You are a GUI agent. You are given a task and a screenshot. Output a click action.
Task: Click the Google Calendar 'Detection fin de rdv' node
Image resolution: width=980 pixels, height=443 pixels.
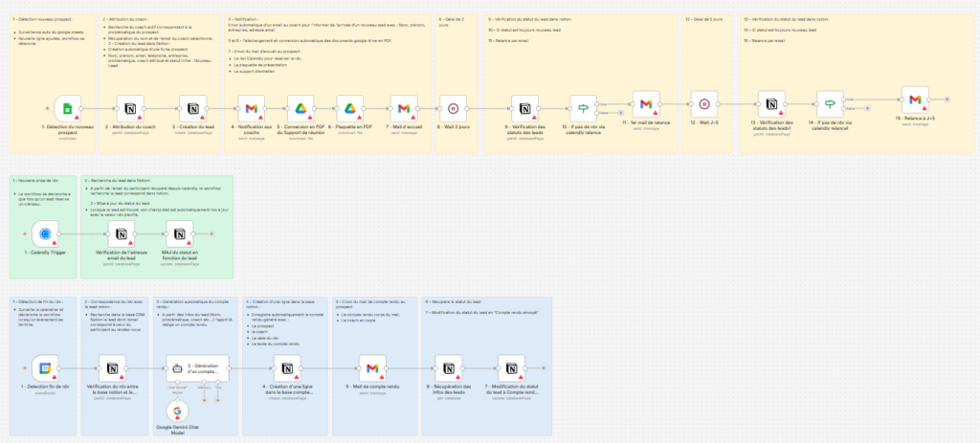click(x=46, y=368)
